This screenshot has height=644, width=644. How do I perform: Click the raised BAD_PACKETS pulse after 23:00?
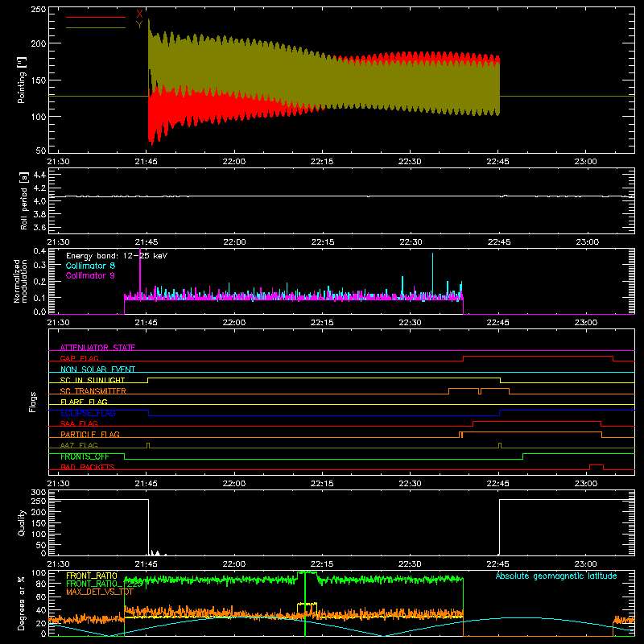(597, 467)
